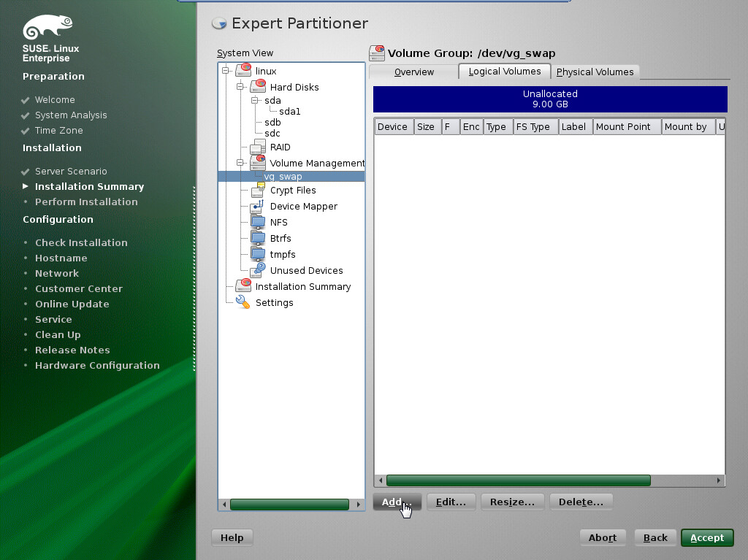Sort by the Size column
Image resolution: width=748 pixels, height=560 pixels.
[x=427, y=126]
